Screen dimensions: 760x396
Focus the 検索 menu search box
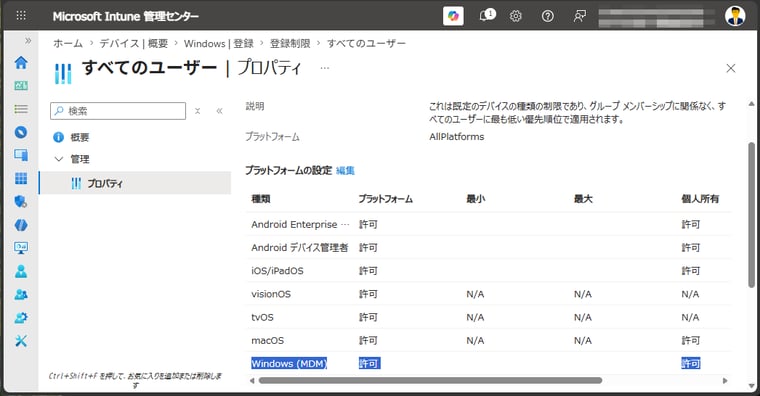pyautogui.click(x=118, y=111)
